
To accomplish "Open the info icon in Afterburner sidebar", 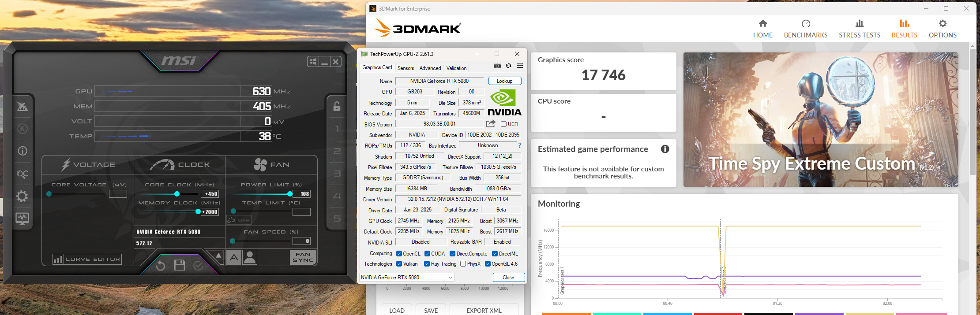I will [x=23, y=151].
